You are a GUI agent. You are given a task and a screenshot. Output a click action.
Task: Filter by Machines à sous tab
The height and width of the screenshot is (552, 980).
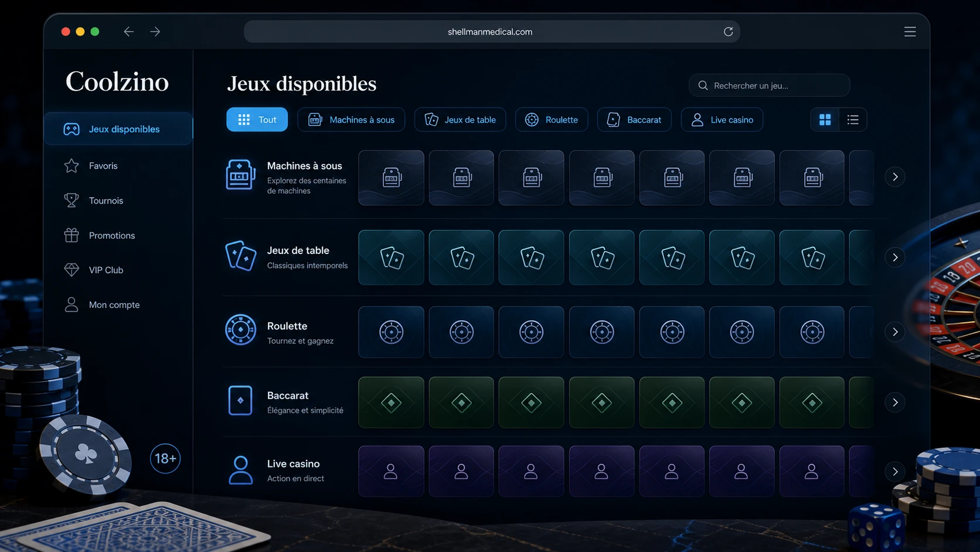tap(351, 120)
